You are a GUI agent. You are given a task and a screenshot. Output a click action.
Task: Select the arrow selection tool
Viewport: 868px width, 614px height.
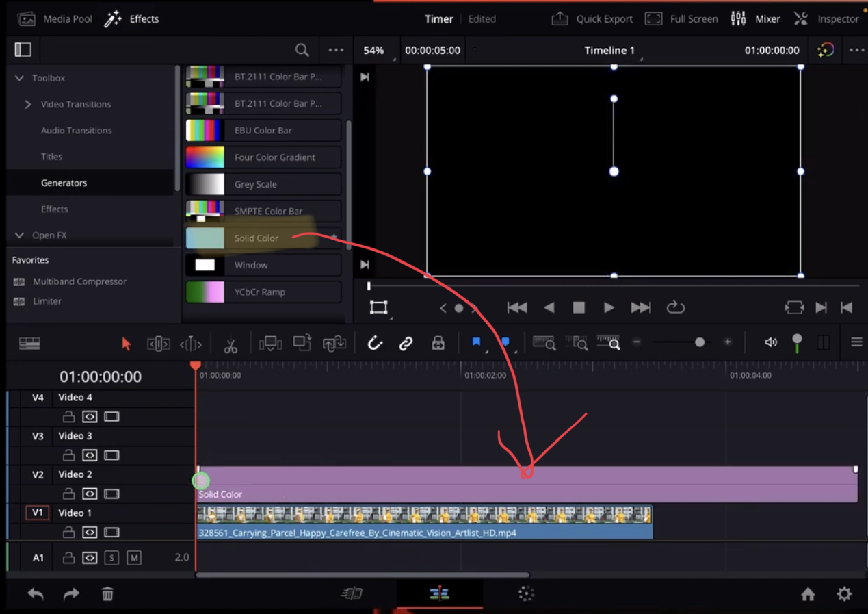(126, 343)
